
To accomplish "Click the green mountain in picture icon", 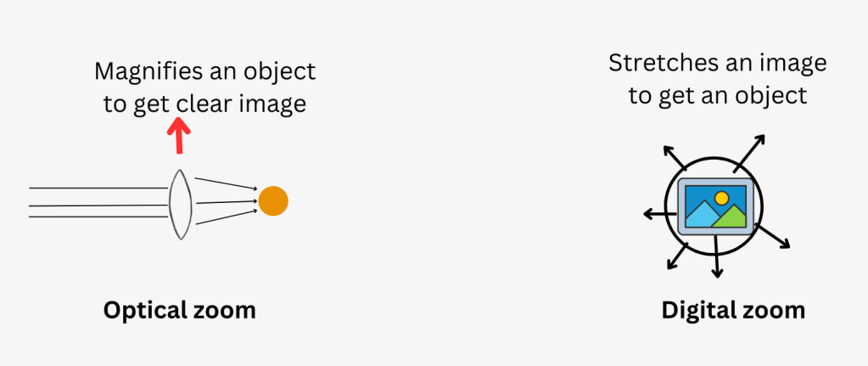I will pyautogui.click(x=728, y=217).
